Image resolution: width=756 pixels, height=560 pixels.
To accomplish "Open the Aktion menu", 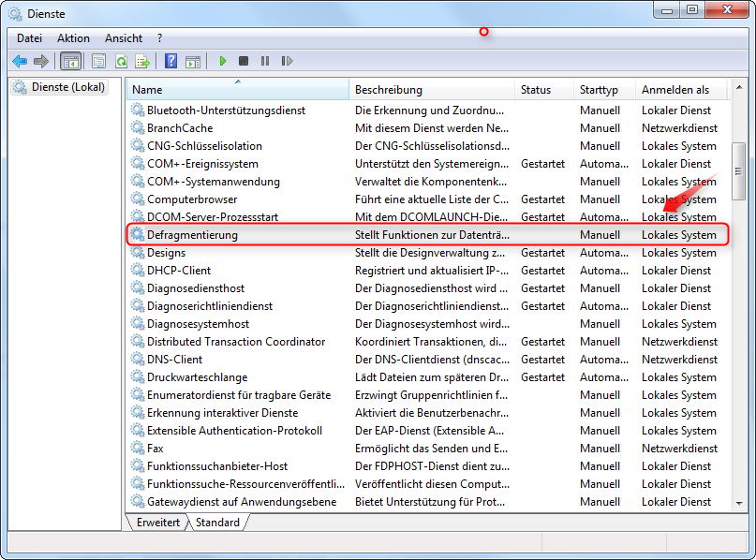I will coord(73,38).
